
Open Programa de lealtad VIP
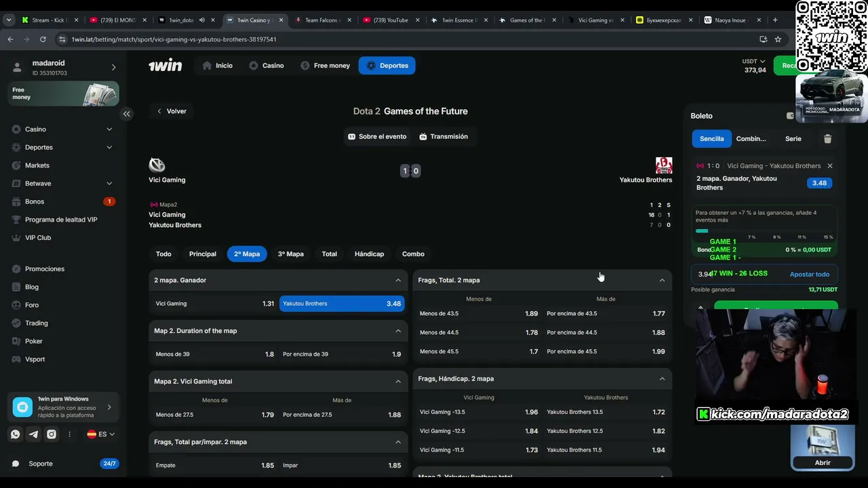coord(62,220)
